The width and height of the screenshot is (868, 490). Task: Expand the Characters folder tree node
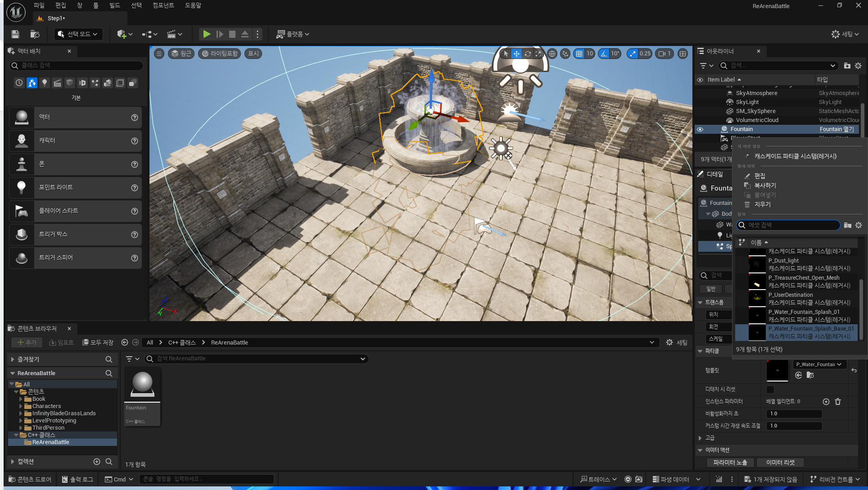(21, 406)
